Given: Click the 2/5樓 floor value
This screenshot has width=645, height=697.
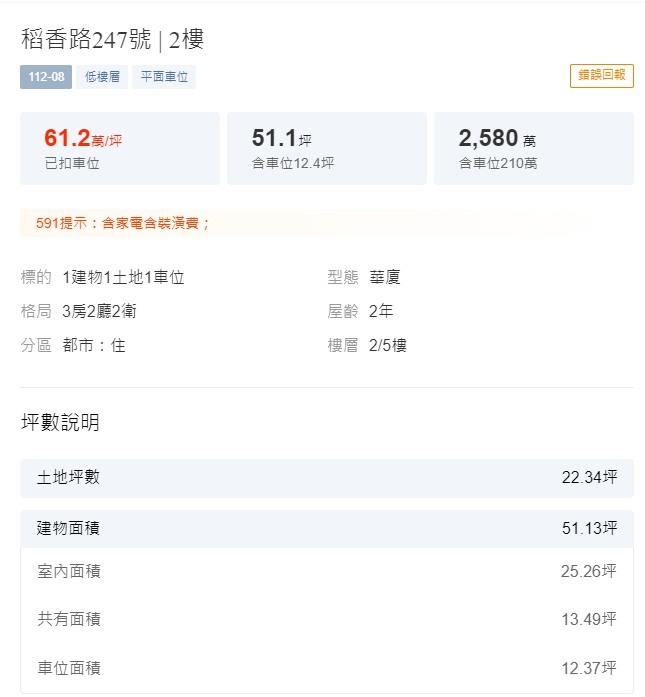Looking at the screenshot, I should click(388, 345).
